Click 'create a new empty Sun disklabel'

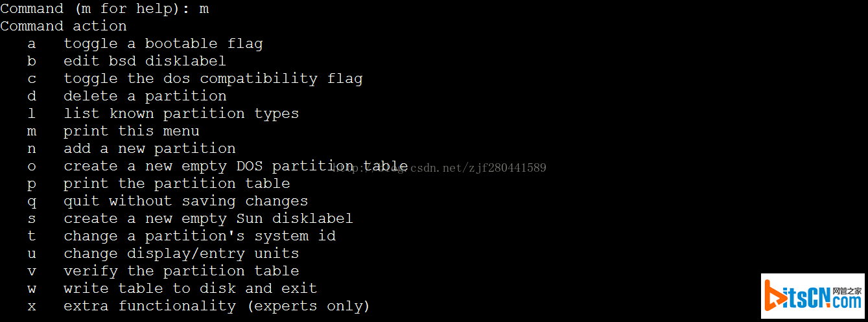point(208,219)
